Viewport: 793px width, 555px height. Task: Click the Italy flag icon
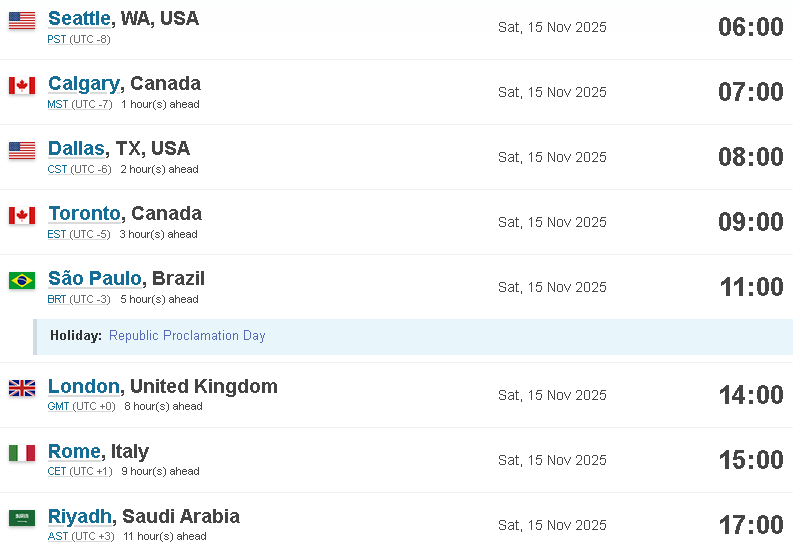point(22,453)
